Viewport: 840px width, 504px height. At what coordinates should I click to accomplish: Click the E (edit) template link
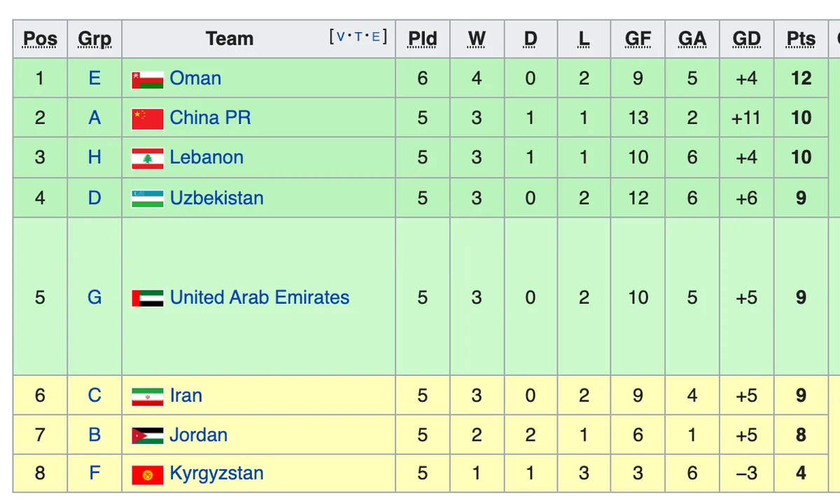[376, 37]
